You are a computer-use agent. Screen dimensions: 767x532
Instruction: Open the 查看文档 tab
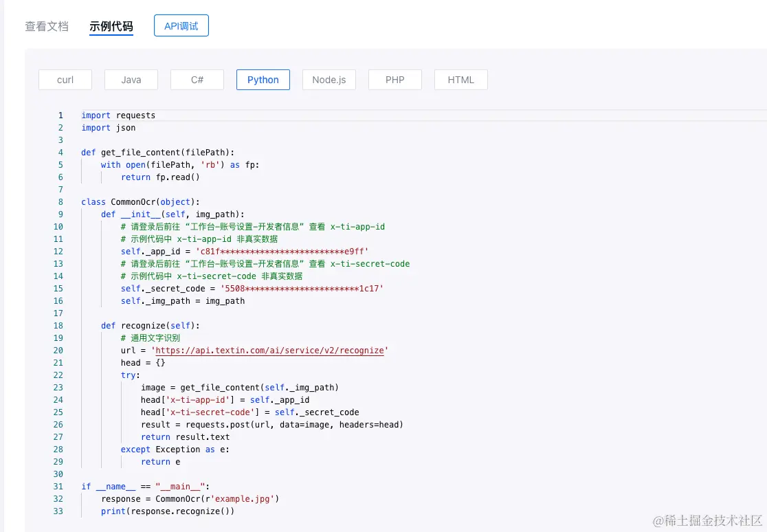(47, 26)
